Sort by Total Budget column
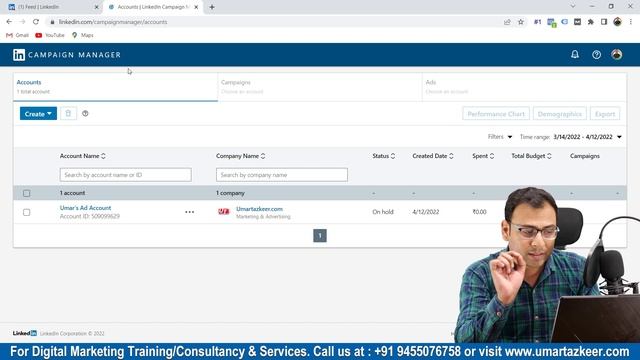Screen dimensions: 640x360 click(x=531, y=156)
